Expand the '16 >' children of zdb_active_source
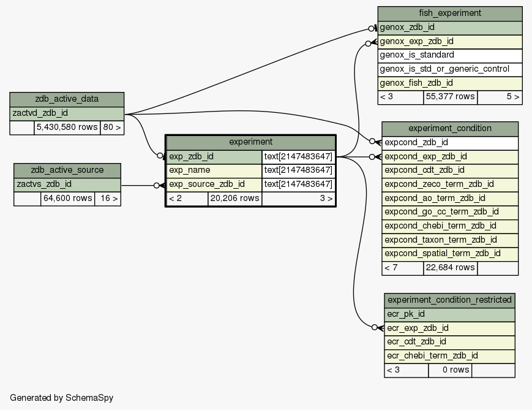The image size is (532, 410). point(107,199)
